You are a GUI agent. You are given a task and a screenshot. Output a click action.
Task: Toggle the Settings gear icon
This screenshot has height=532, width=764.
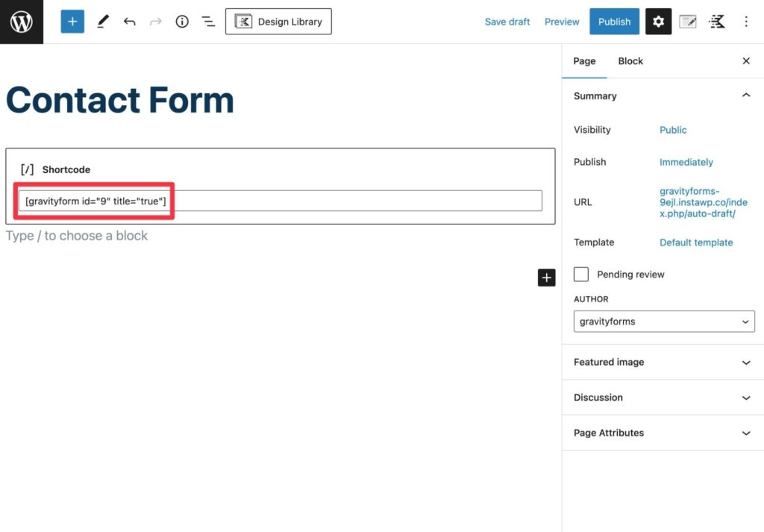coord(658,22)
